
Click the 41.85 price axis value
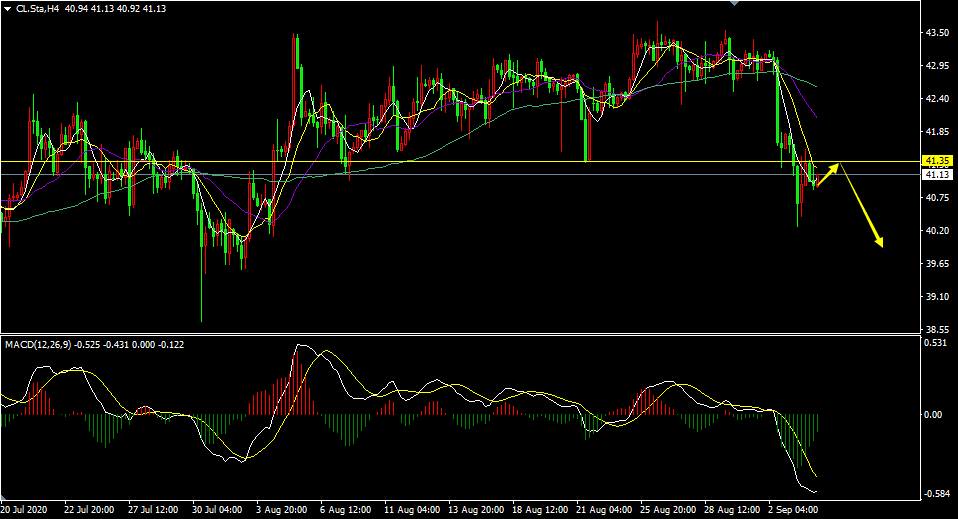click(937, 131)
